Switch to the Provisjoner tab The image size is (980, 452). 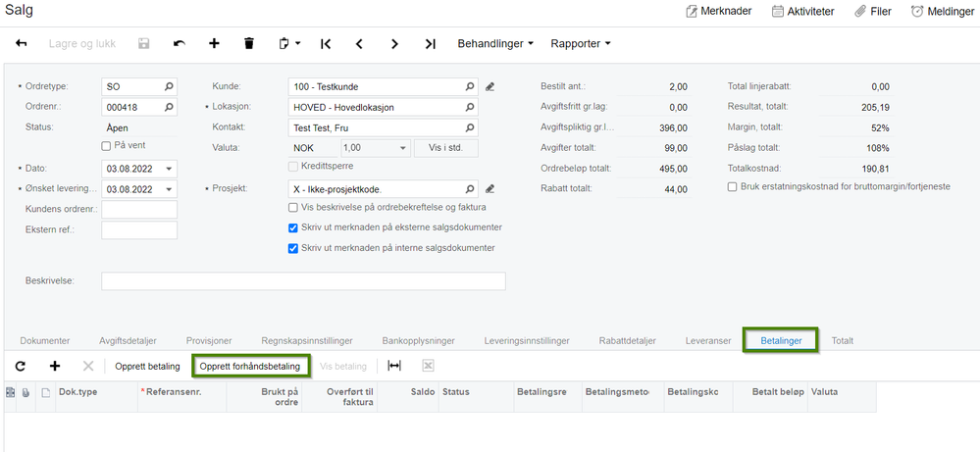pyautogui.click(x=209, y=341)
